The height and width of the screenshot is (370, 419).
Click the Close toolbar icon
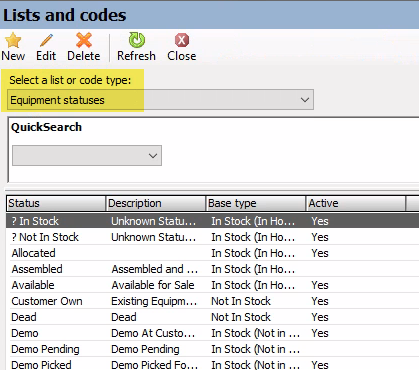tap(182, 40)
